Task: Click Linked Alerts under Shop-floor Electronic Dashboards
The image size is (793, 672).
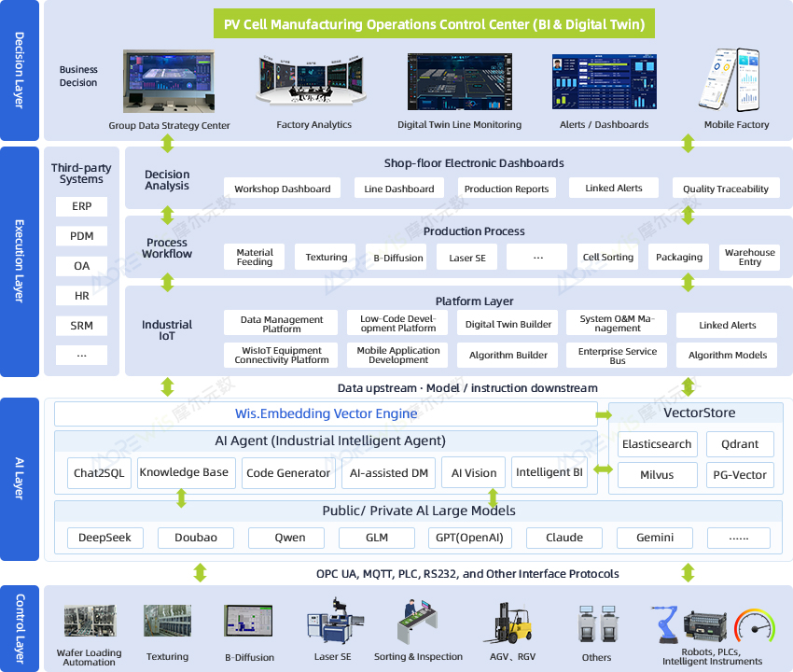Action: coord(614,188)
